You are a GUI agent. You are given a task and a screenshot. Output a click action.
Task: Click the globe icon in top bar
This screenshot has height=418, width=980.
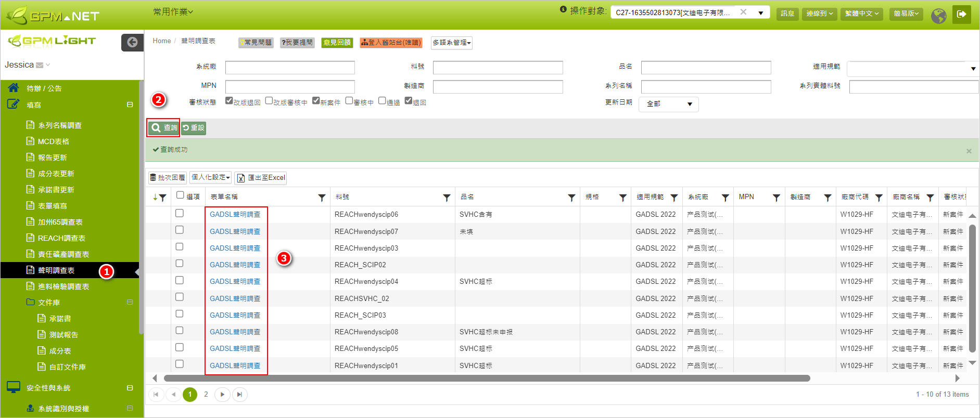click(x=938, y=15)
